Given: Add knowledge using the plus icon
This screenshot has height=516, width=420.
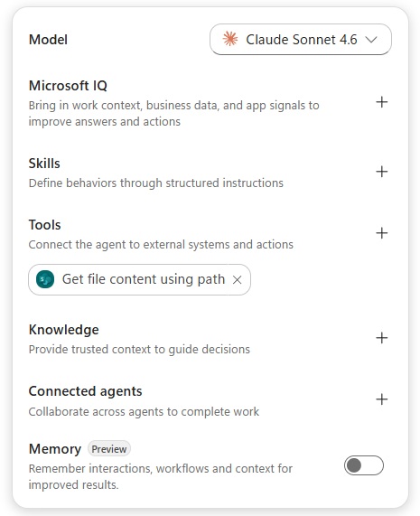Looking at the screenshot, I should coord(381,338).
